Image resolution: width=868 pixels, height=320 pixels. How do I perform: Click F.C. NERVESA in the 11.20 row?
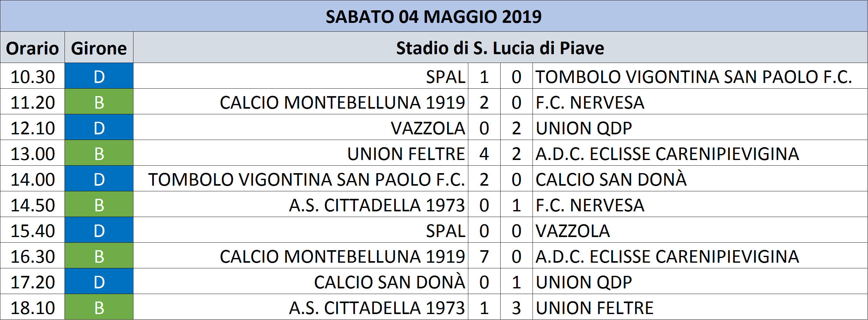[x=590, y=102]
